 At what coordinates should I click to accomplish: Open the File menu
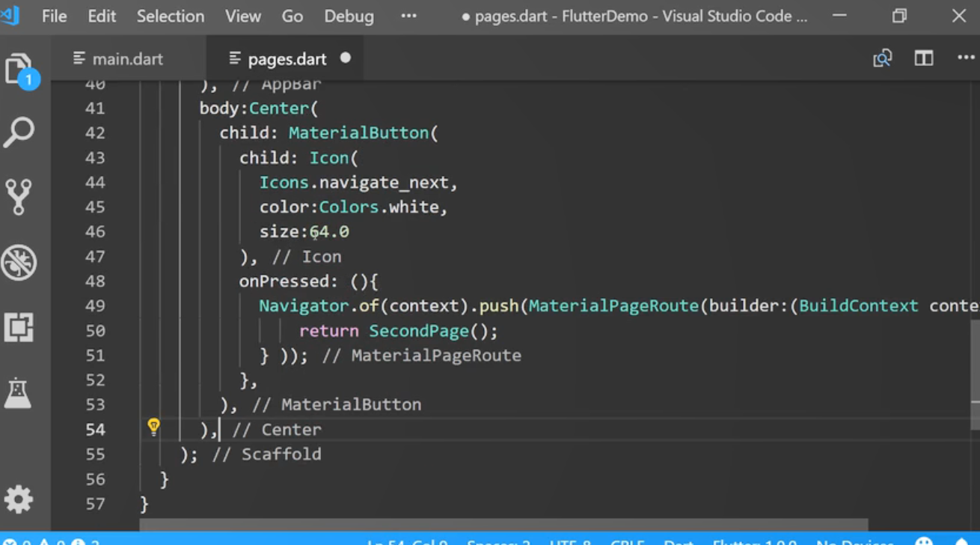[x=54, y=16]
